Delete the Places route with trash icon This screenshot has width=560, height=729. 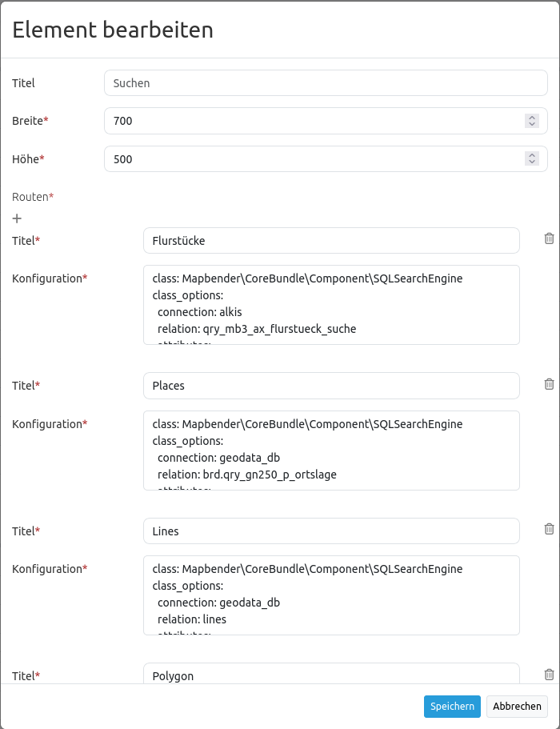[x=549, y=384]
